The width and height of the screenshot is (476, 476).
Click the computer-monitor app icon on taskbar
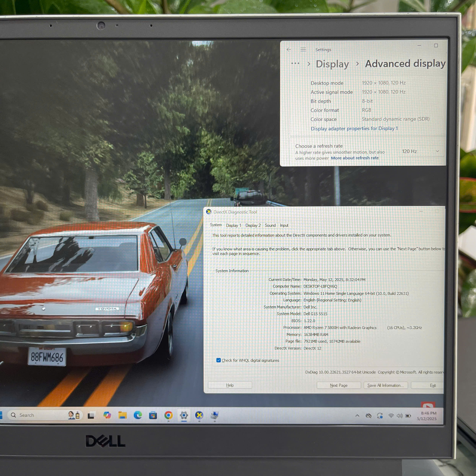coord(214,415)
